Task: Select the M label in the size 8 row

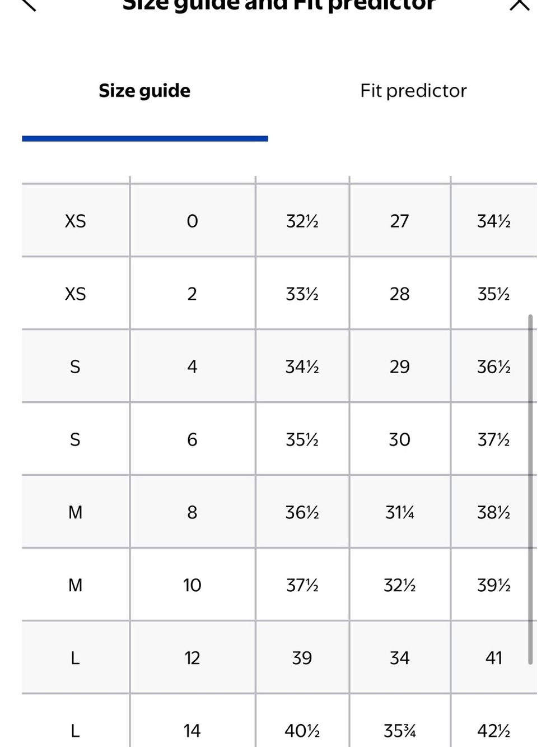Action: pos(76,512)
